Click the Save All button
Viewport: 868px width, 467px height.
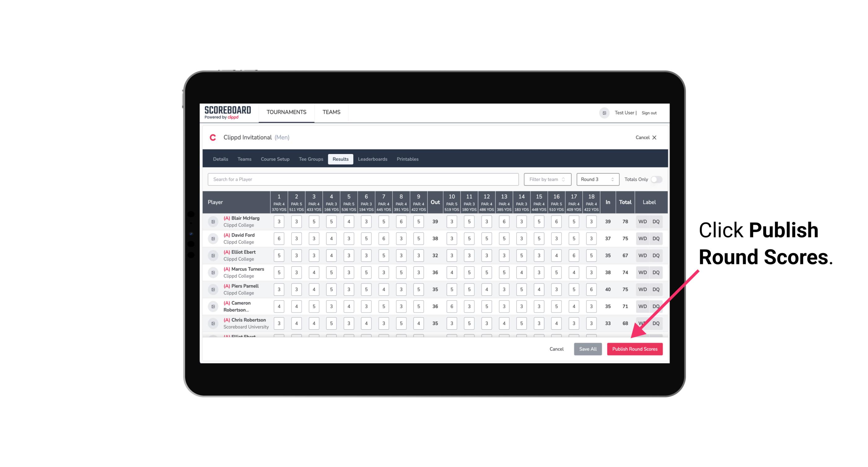[x=588, y=349]
